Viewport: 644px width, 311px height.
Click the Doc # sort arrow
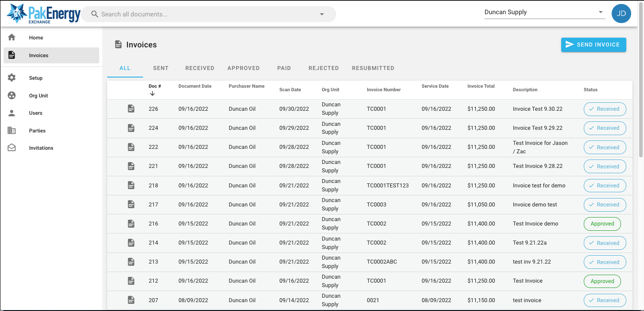coord(152,93)
